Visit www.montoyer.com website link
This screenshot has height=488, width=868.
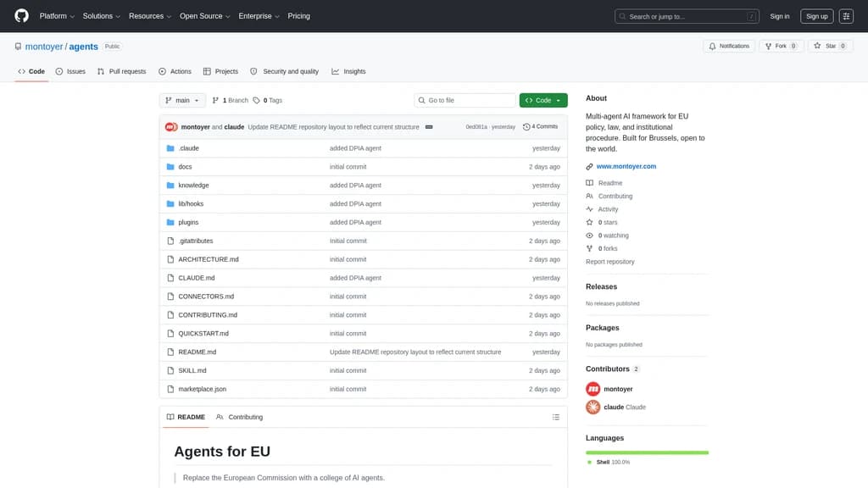[626, 166]
